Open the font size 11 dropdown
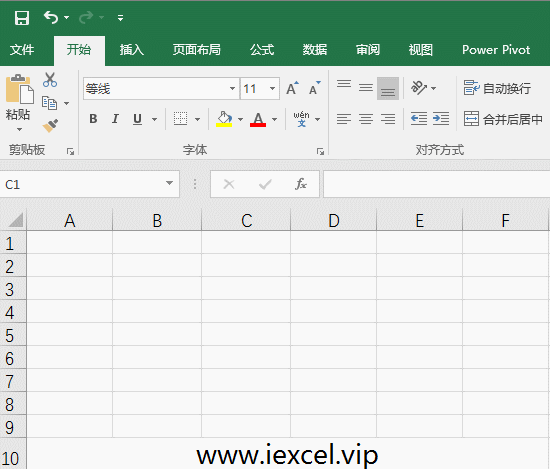This screenshot has width=550, height=469. [x=272, y=88]
